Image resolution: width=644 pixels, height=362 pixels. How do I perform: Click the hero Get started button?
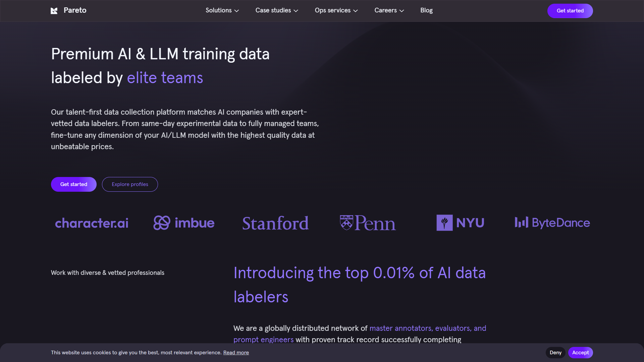(73, 184)
